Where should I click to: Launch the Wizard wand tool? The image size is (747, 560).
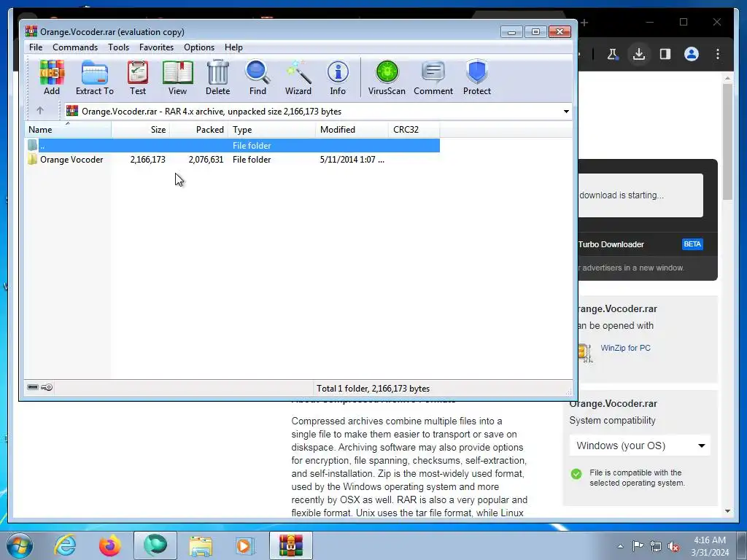(298, 77)
